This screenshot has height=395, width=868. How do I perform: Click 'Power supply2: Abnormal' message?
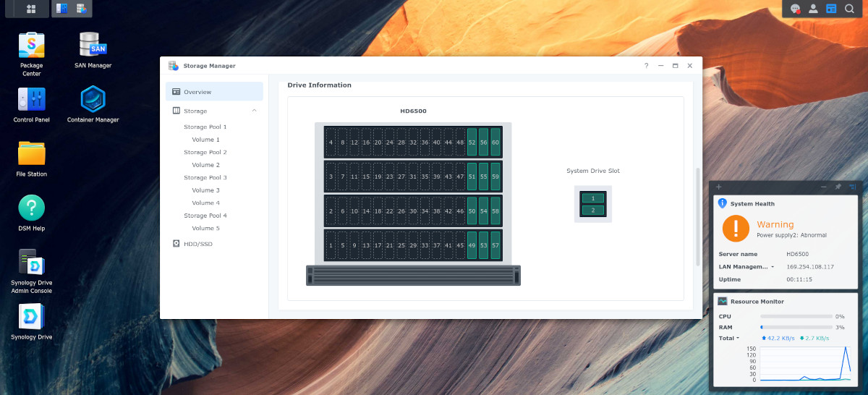tap(791, 235)
